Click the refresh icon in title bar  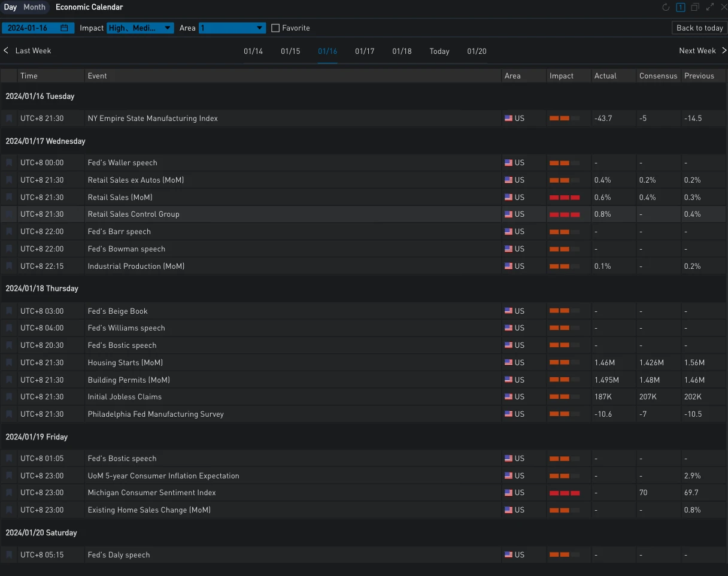tap(666, 7)
